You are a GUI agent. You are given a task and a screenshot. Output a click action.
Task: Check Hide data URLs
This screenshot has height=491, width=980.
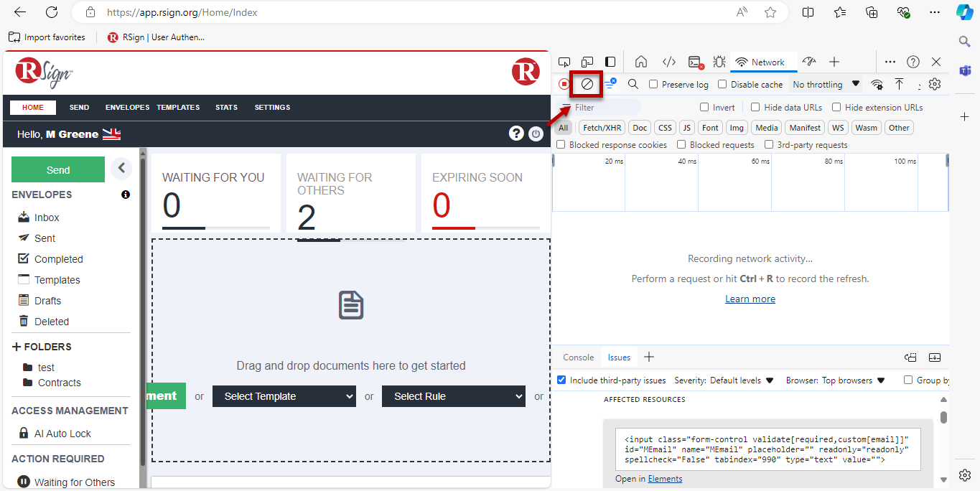[755, 107]
